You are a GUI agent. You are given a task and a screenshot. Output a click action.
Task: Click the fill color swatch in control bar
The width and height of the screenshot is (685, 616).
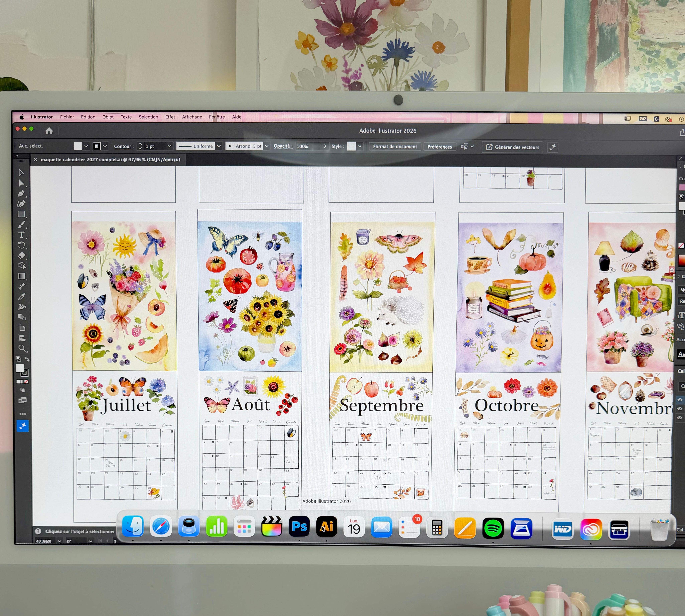(78, 146)
